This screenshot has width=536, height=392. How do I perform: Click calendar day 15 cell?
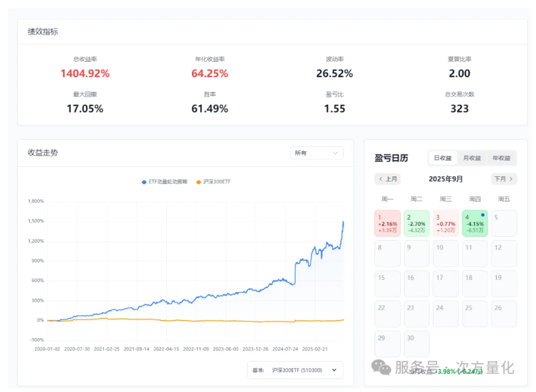(x=388, y=284)
